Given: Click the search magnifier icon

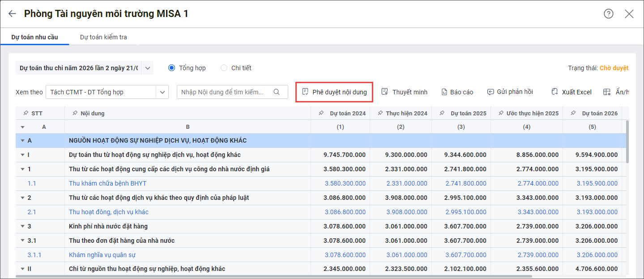Looking at the screenshot, I should click(277, 92).
